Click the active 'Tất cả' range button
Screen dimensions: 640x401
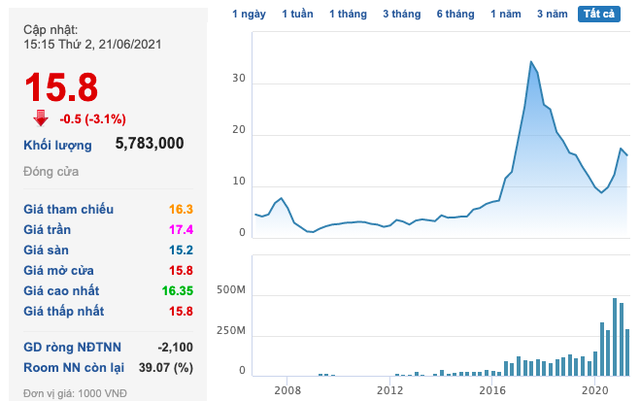(x=599, y=14)
